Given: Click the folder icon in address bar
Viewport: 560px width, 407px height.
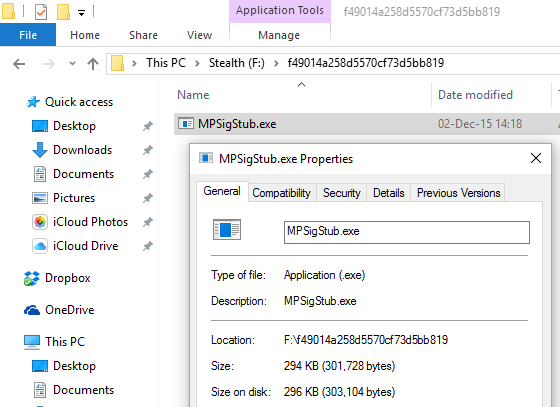Looking at the screenshot, I should [117, 63].
